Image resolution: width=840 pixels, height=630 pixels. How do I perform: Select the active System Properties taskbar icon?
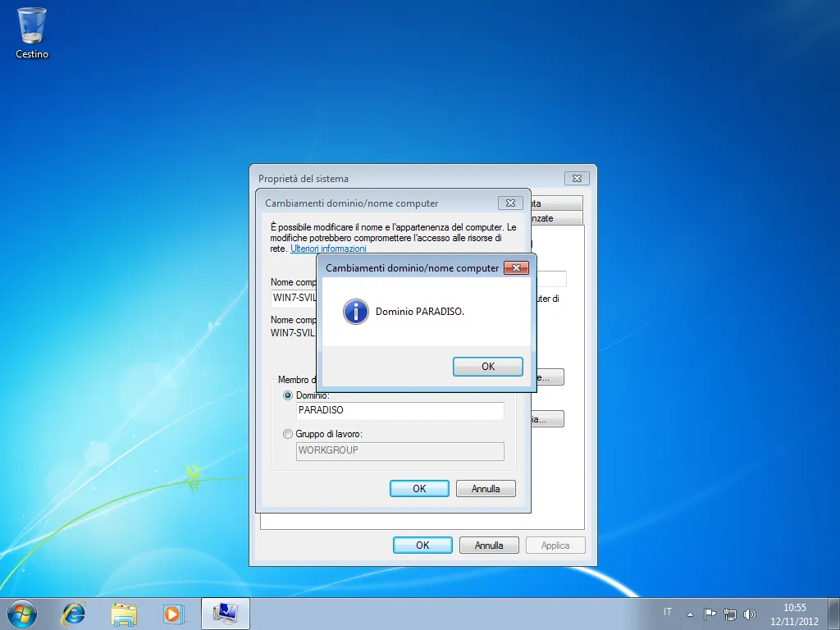point(224,614)
